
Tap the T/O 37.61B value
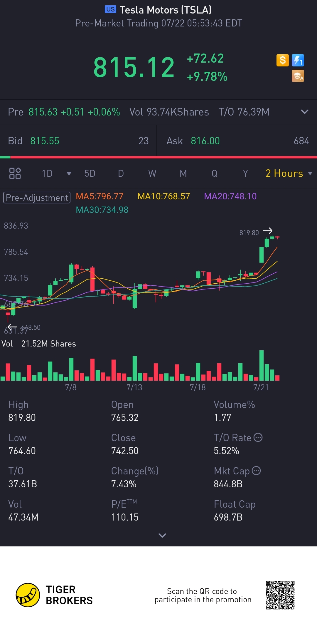point(23,484)
